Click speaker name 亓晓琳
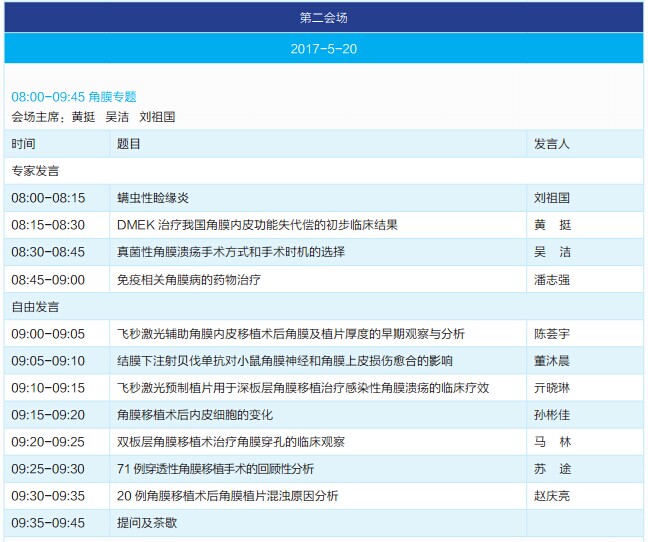The image size is (648, 542). pyautogui.click(x=552, y=388)
